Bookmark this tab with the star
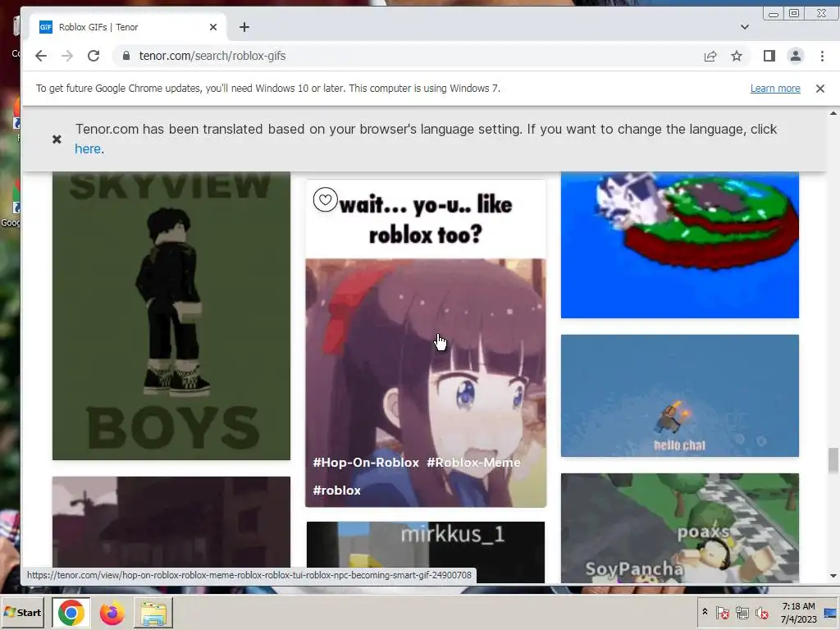 click(737, 56)
